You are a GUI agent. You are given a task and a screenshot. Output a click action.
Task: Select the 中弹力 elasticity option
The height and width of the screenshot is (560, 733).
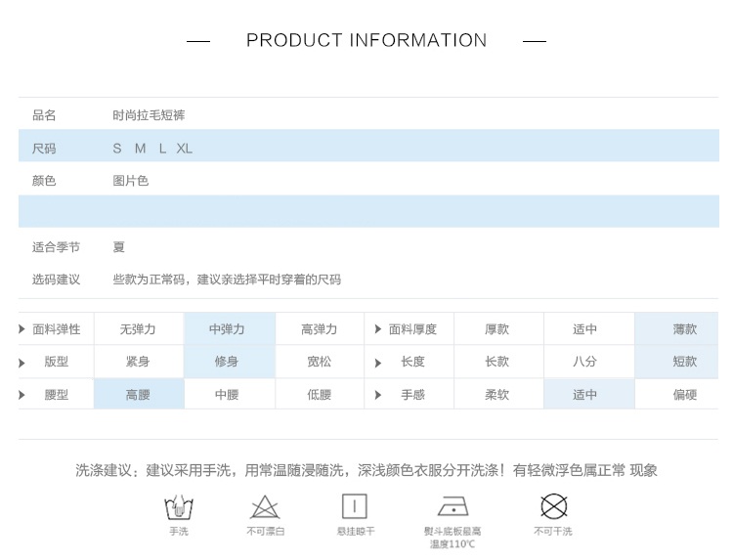click(x=228, y=329)
